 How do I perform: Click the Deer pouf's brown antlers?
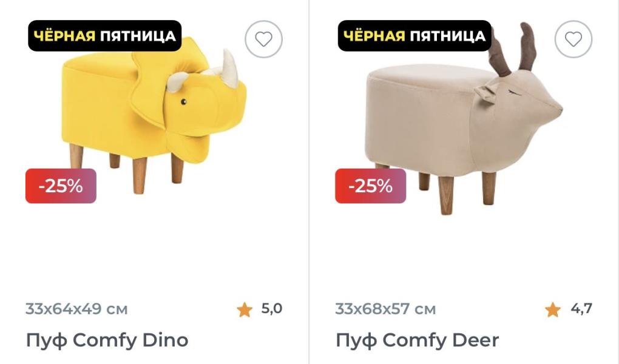[x=512, y=49]
